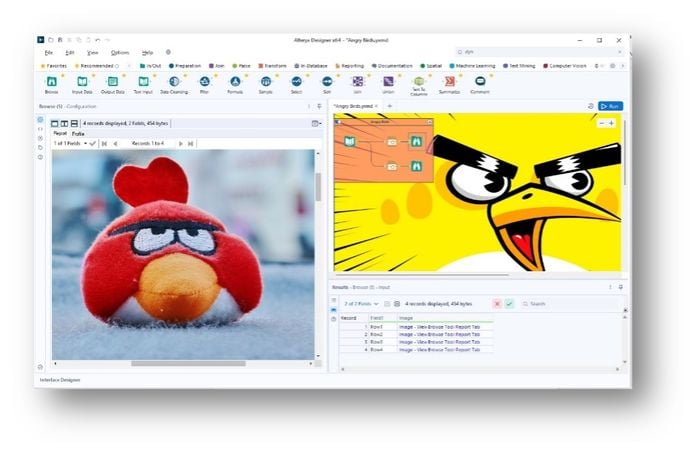Switch to the Profile tab

point(78,134)
